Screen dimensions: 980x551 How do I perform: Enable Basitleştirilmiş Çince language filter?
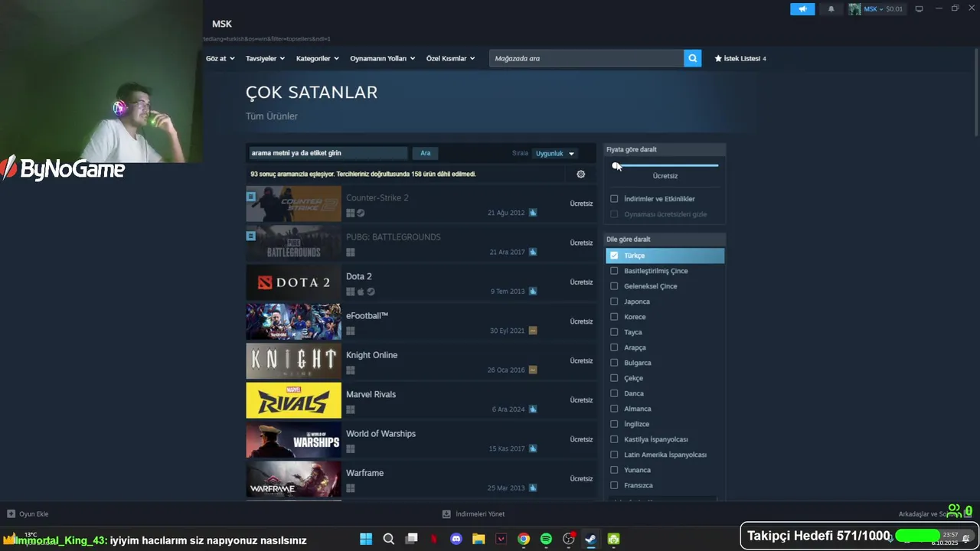[614, 271]
